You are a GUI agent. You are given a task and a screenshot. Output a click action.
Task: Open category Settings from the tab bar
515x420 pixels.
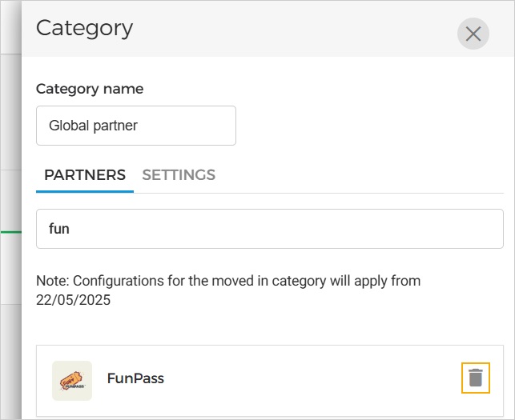(x=179, y=175)
